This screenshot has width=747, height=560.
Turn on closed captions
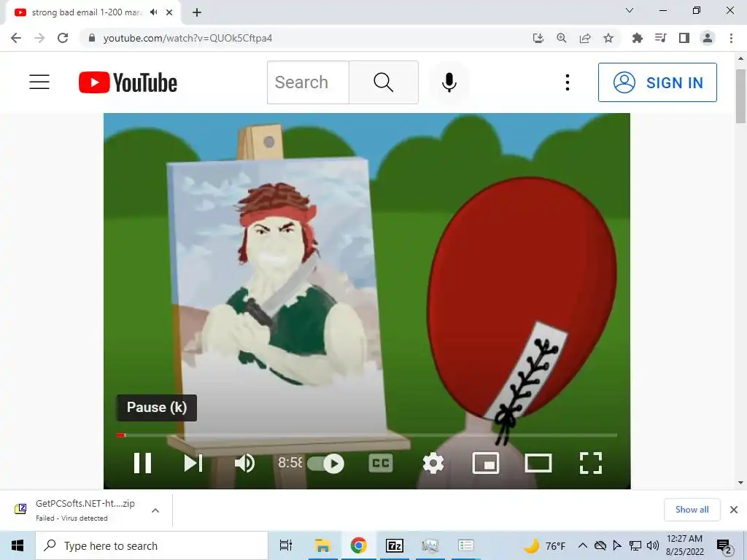(x=381, y=463)
